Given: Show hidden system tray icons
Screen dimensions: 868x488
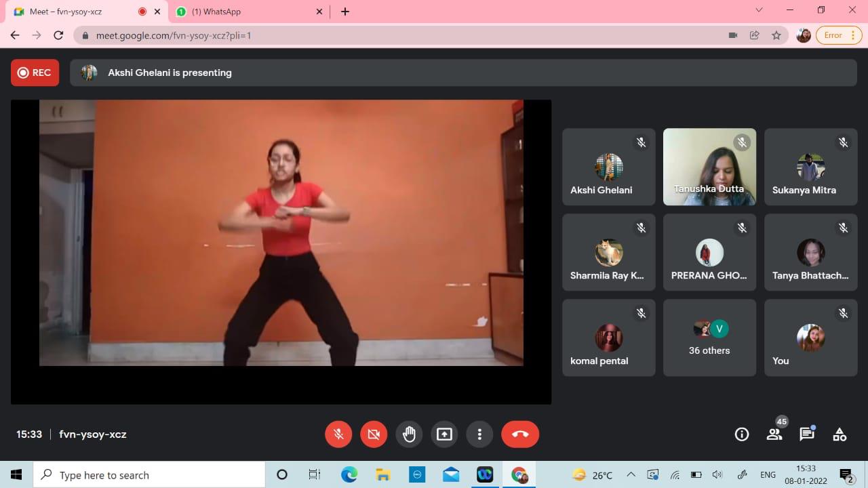Looking at the screenshot, I should [631, 475].
